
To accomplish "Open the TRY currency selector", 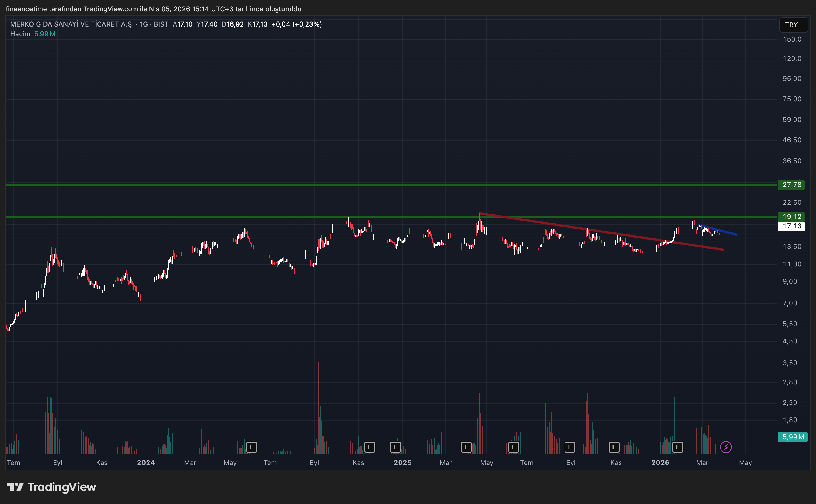I will pos(793,25).
